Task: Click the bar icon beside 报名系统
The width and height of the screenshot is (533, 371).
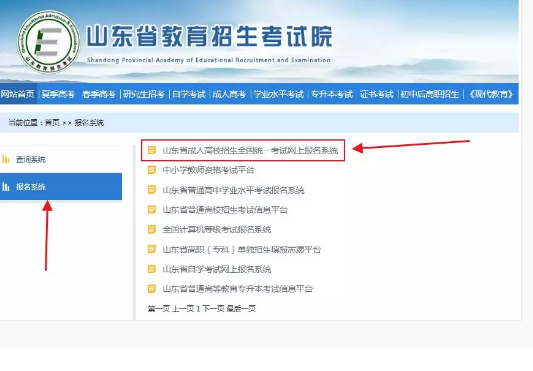Action: coord(6,186)
